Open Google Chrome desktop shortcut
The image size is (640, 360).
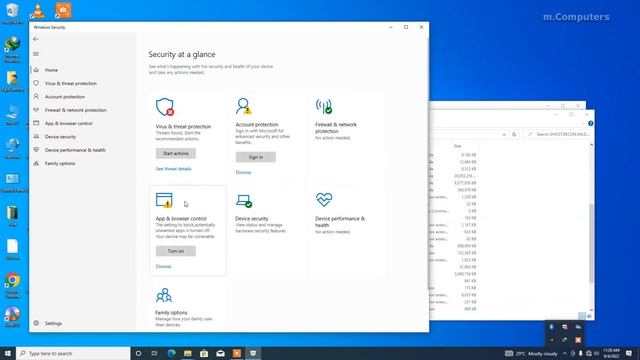[13, 285]
